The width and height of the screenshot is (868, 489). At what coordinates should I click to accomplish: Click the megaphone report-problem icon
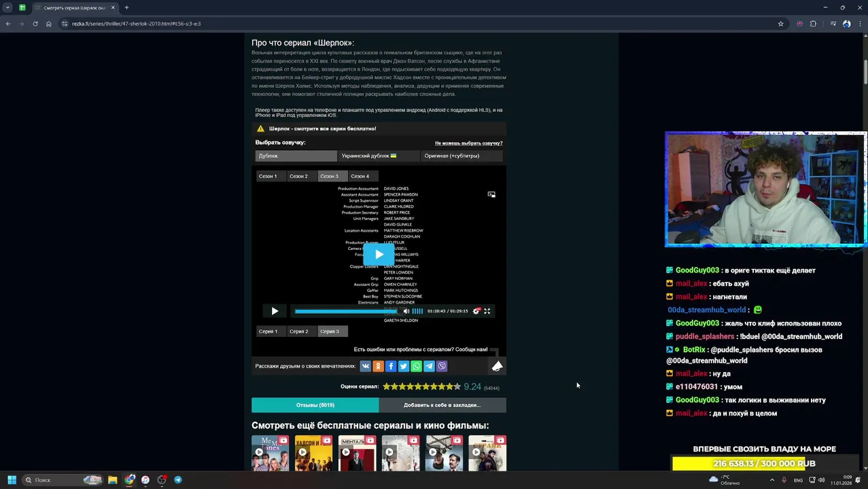(498, 366)
